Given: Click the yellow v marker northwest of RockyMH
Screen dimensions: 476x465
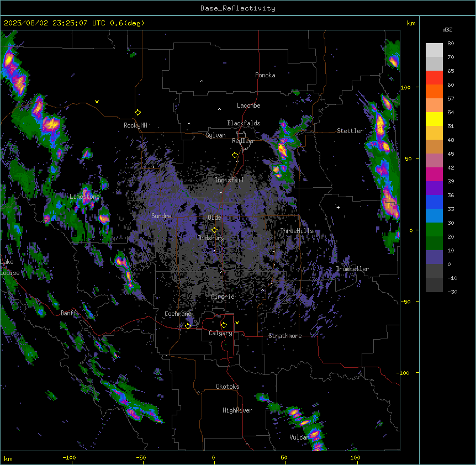Looking at the screenshot, I should [x=97, y=102].
